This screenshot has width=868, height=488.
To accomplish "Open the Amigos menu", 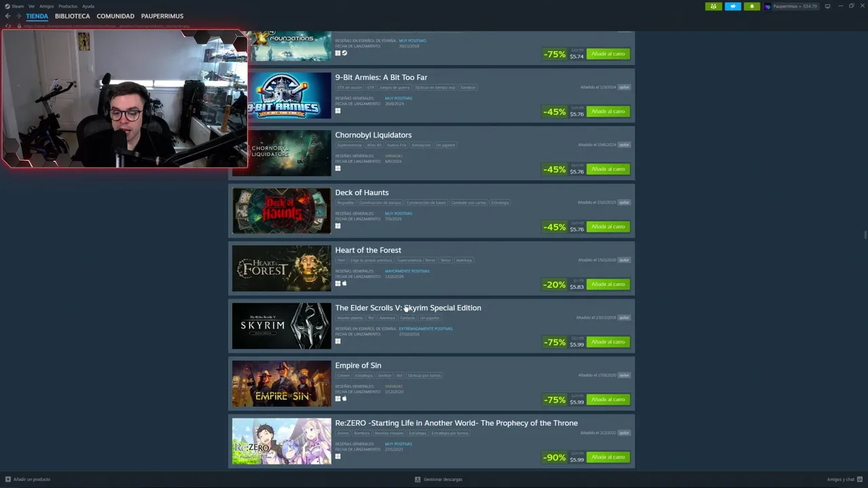I will click(46, 6).
